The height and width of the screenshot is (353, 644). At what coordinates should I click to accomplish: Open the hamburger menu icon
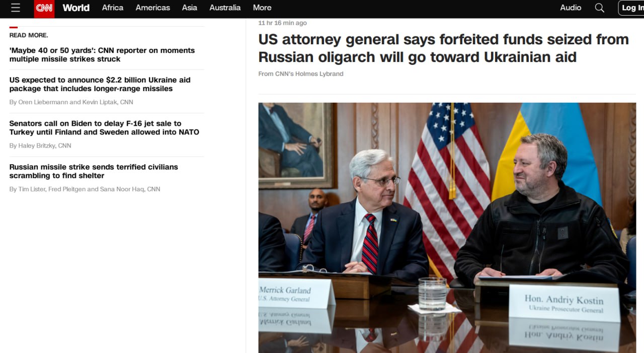point(16,8)
